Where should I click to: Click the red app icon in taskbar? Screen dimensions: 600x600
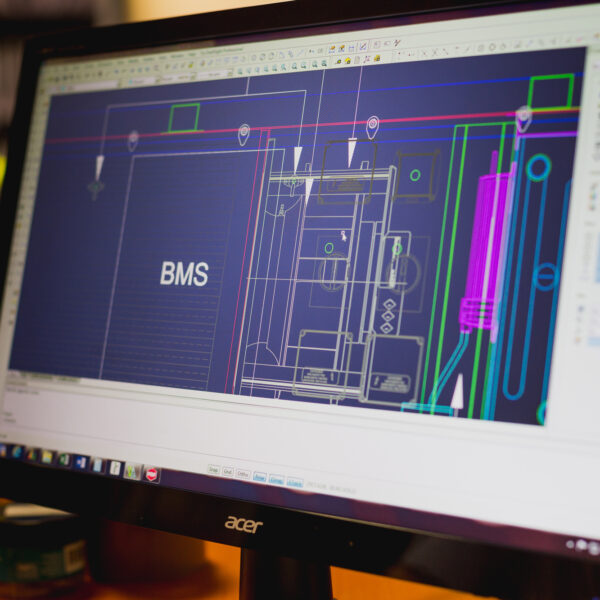[152, 474]
